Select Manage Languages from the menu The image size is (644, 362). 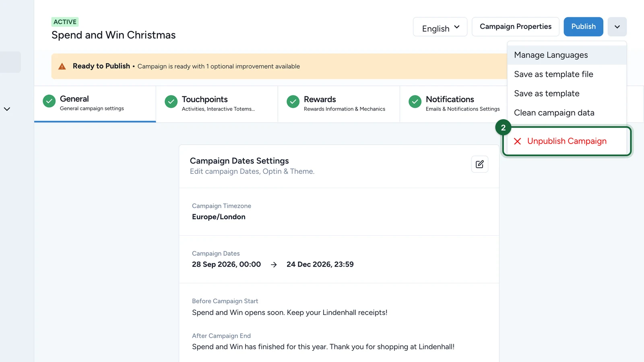567,55
